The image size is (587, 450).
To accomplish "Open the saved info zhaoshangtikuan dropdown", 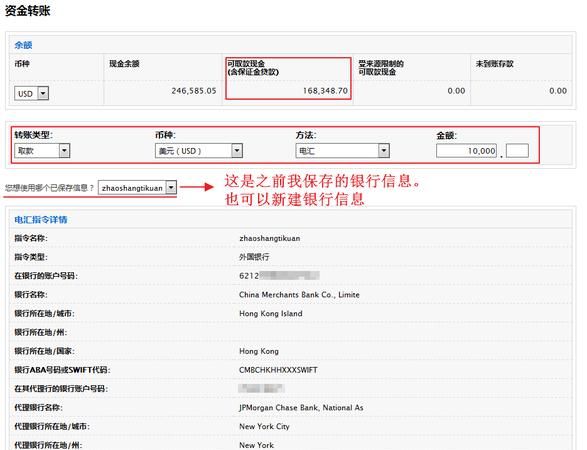I will pyautogui.click(x=137, y=188).
